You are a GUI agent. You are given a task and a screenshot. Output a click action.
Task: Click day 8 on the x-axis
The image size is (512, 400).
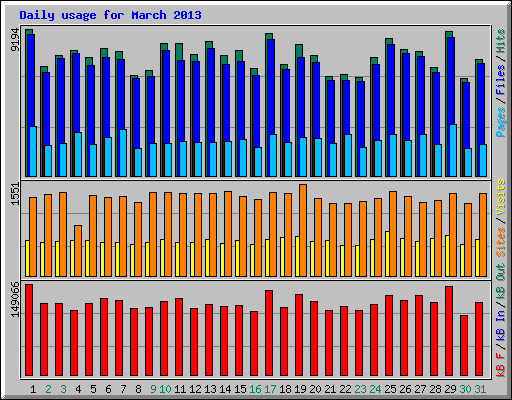pos(138,389)
